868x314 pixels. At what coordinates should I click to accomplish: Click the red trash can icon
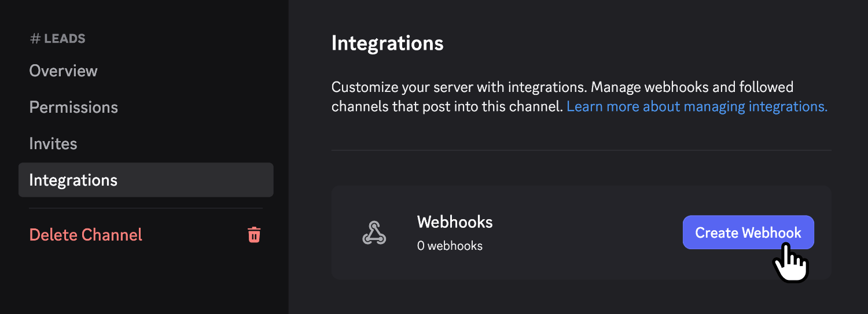coord(254,235)
